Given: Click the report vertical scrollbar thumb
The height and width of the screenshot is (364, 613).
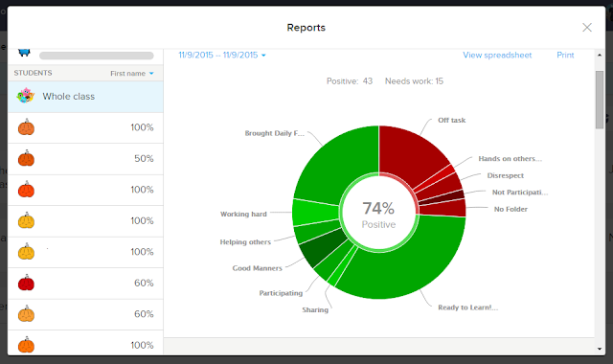Looking at the screenshot, I should tap(600, 100).
